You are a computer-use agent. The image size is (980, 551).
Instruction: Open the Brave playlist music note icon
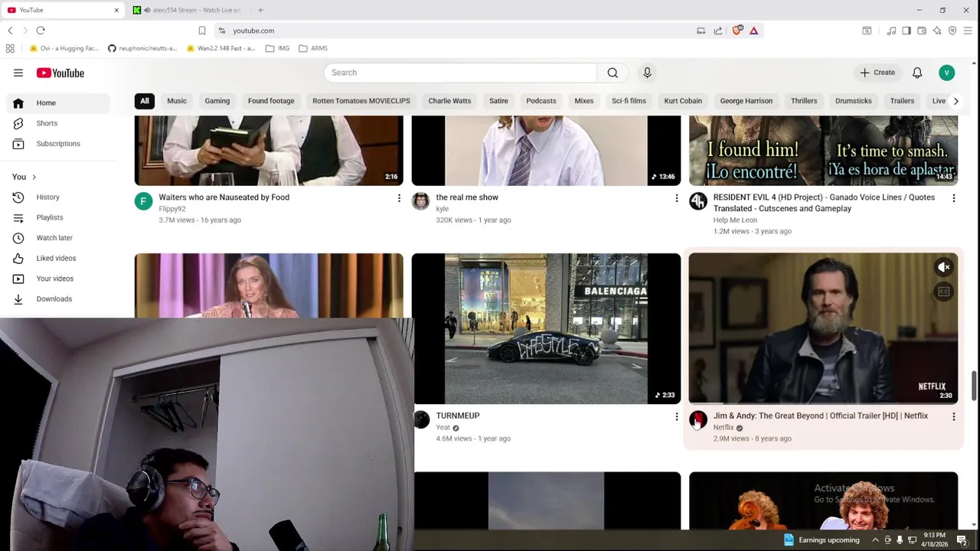pos(891,31)
